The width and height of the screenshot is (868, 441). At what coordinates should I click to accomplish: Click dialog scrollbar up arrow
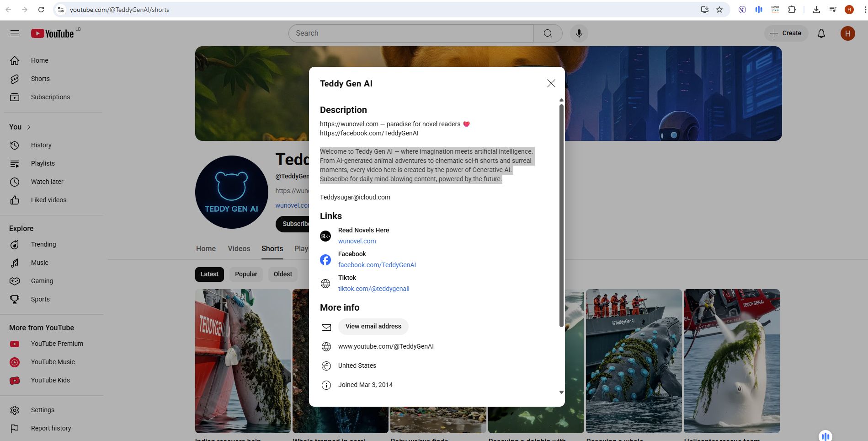(x=561, y=100)
